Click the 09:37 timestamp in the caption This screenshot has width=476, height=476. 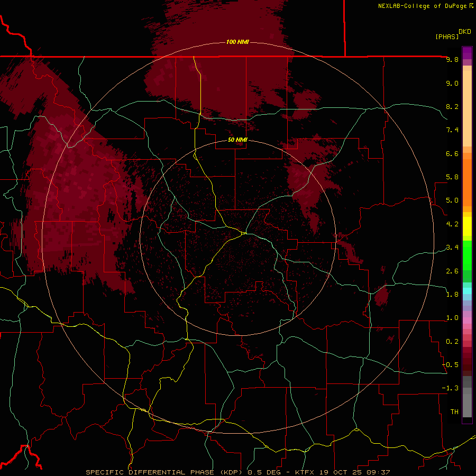378,472
